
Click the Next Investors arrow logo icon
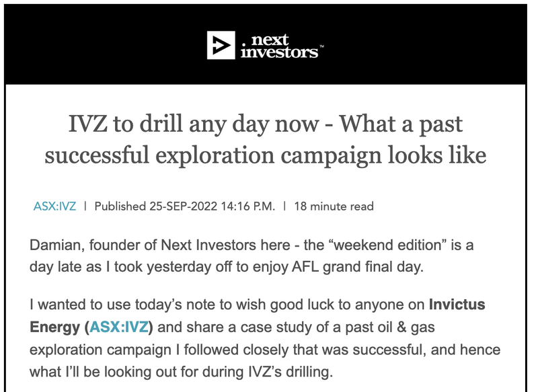click(x=221, y=45)
